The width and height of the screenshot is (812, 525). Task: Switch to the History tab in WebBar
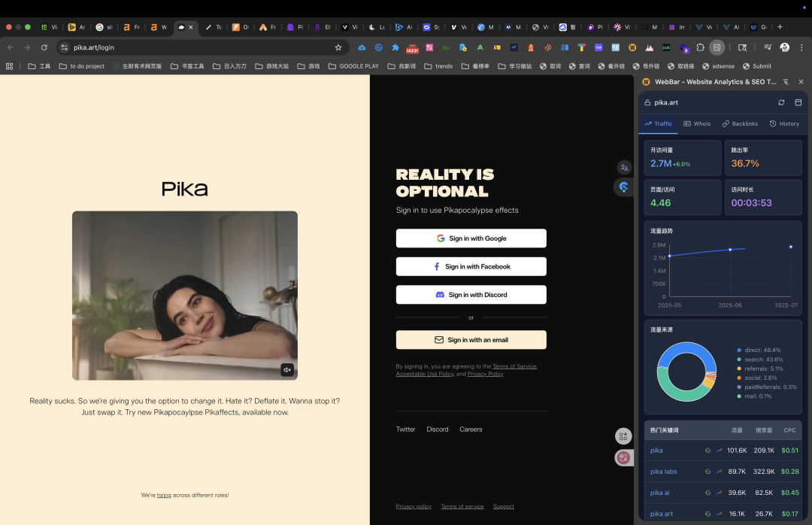coord(784,124)
